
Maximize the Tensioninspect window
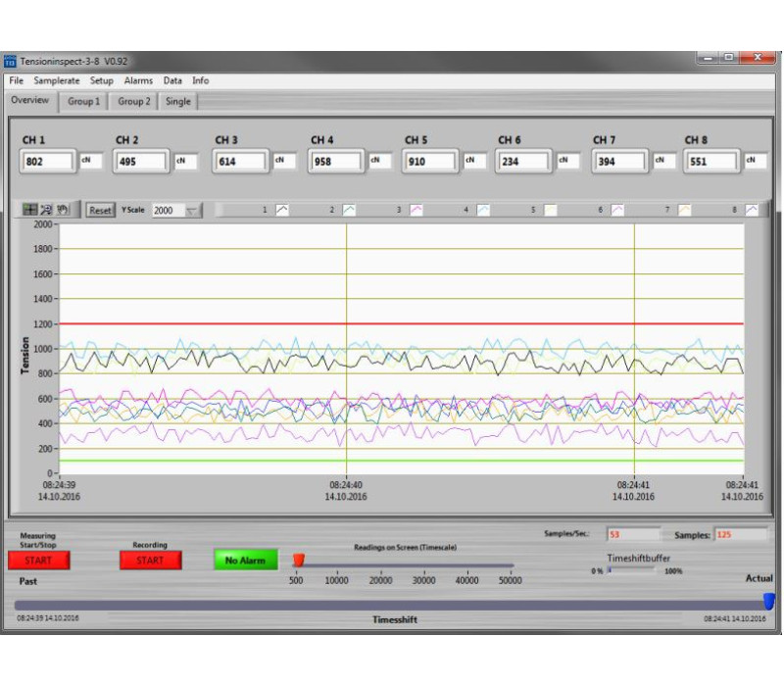729,58
